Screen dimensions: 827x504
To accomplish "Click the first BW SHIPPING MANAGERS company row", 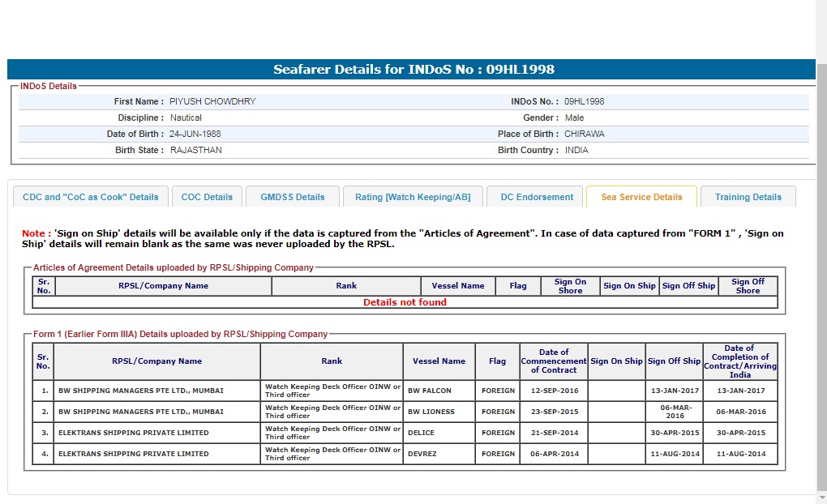I will tap(156, 391).
